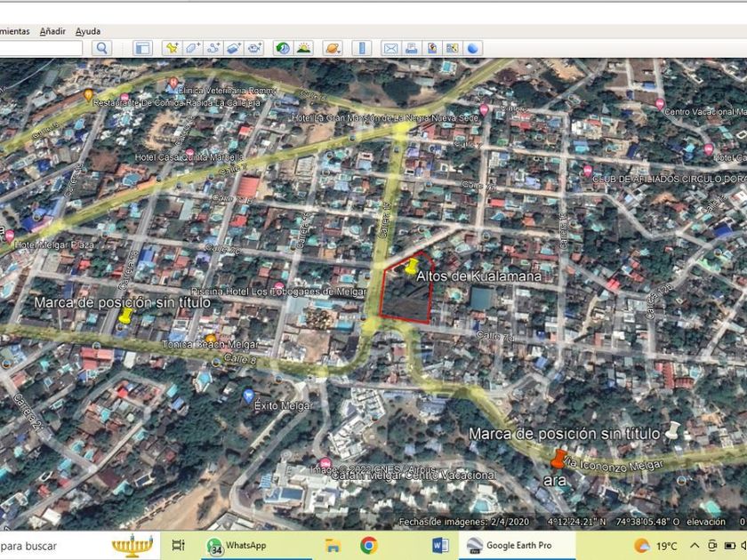The height and width of the screenshot is (560, 747).
Task: Select the add path tool
Action: pos(213,48)
